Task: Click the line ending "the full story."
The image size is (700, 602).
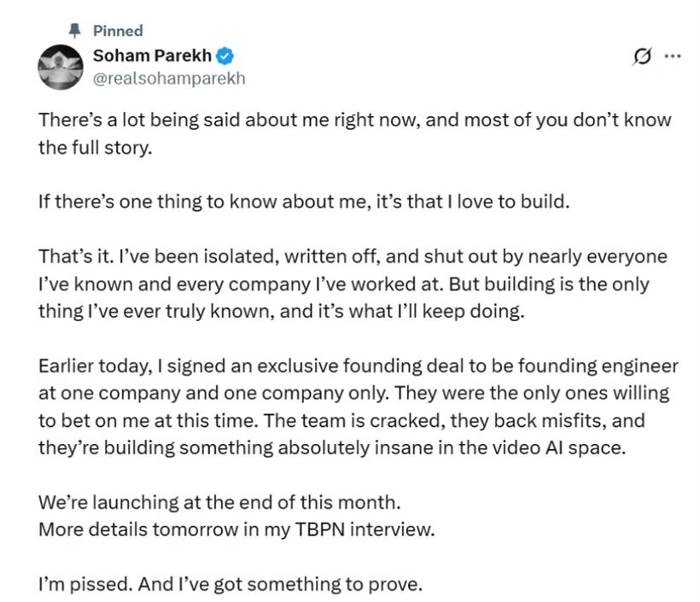Action: click(95, 148)
